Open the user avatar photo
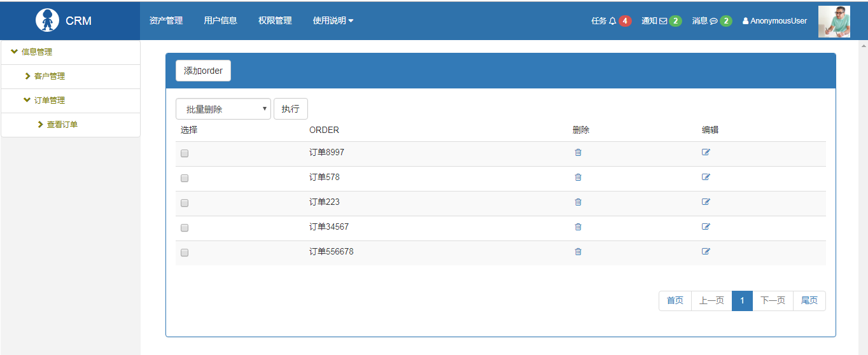 (x=834, y=22)
